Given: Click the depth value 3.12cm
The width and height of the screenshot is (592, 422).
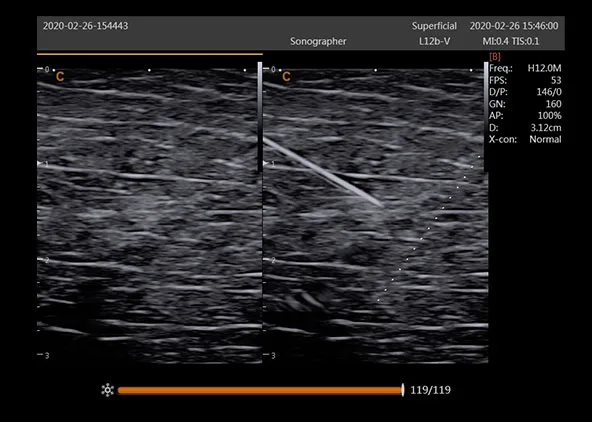Looking at the screenshot, I should point(546,128).
